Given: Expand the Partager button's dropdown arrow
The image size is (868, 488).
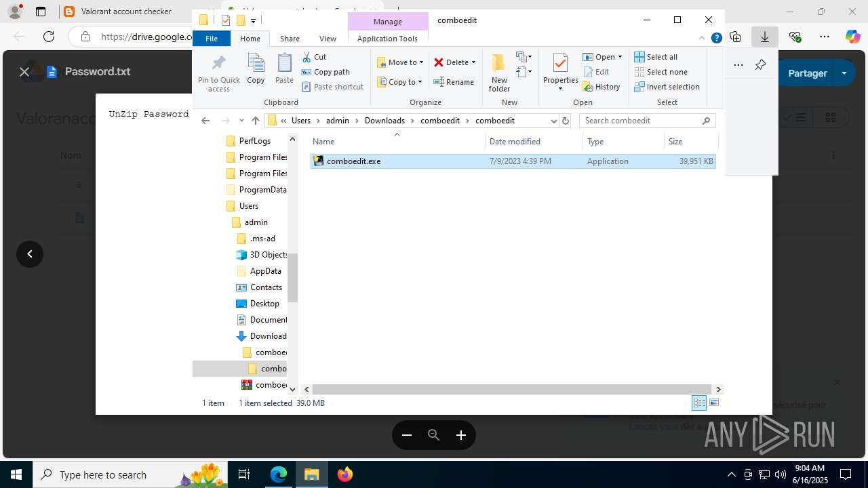Looking at the screenshot, I should (844, 73).
